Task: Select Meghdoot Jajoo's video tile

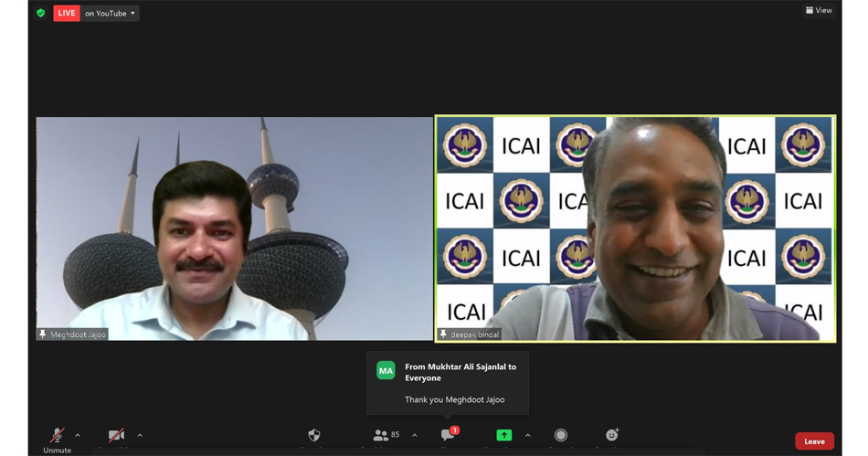Action: [x=234, y=228]
